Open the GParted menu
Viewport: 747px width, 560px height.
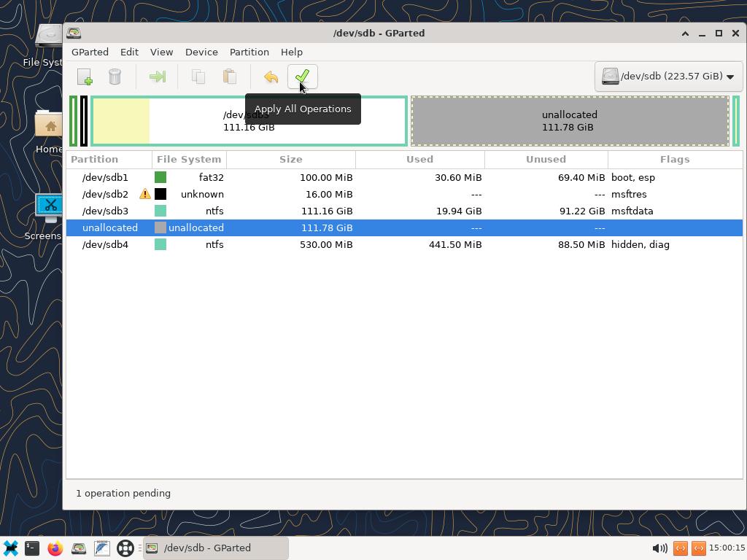90,52
